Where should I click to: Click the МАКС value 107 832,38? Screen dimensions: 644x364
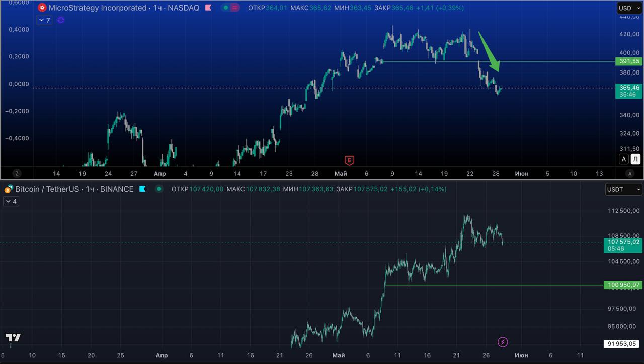[263, 189]
